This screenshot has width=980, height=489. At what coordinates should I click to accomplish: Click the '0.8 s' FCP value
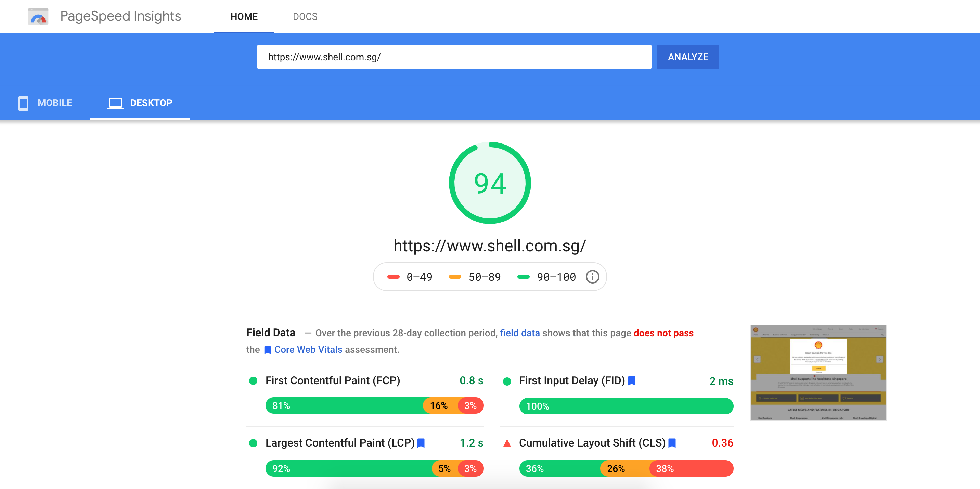coord(472,380)
